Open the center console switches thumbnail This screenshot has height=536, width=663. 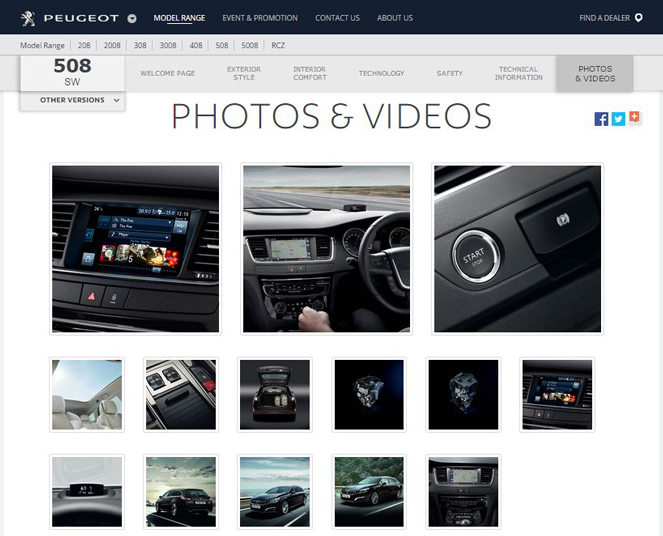pos(181,395)
